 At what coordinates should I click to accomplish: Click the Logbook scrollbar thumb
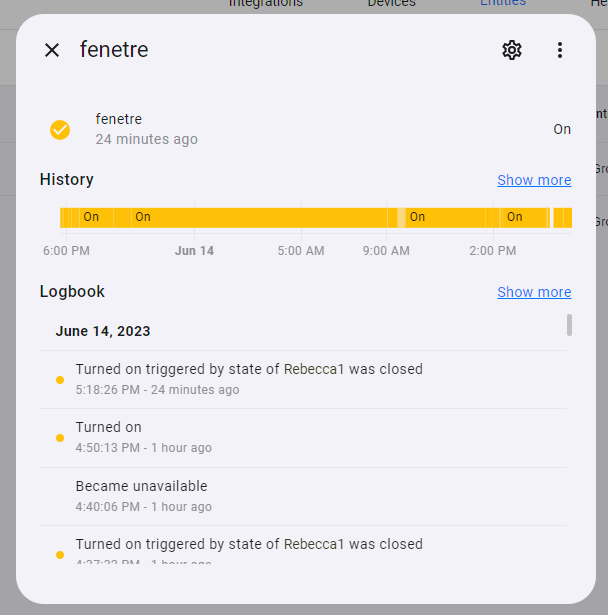pyautogui.click(x=569, y=325)
